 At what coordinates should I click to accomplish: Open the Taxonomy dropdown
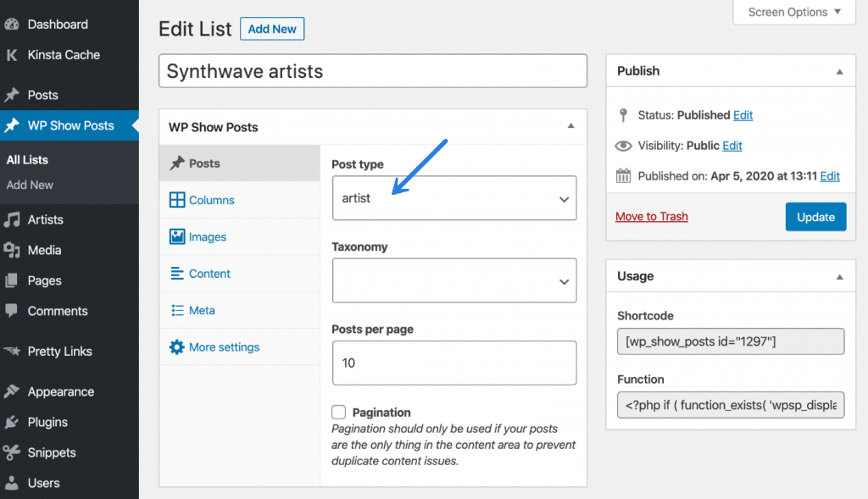tap(454, 280)
